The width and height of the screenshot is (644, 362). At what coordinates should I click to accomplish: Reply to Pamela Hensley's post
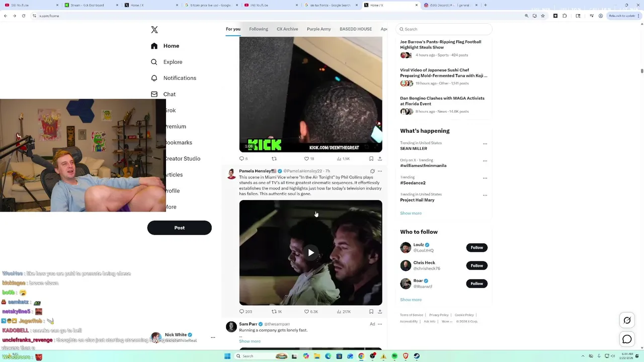click(x=246, y=312)
